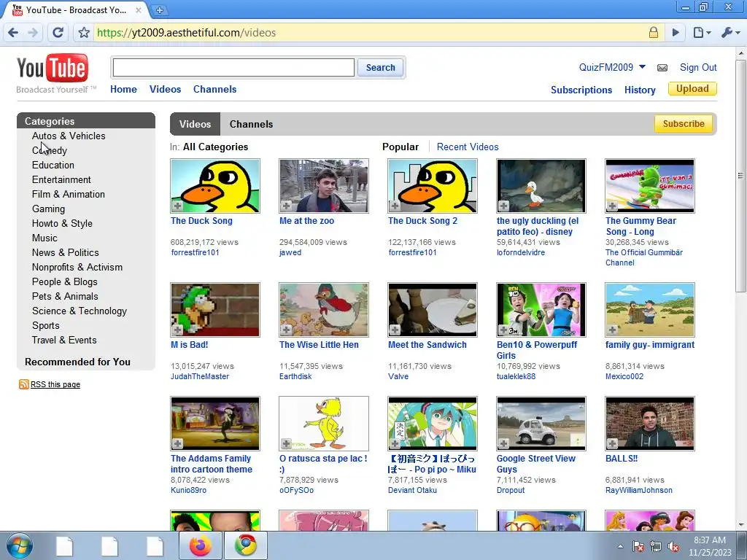This screenshot has height=560, width=747.
Task: Open Channels in the top navigation
Action: (215, 89)
